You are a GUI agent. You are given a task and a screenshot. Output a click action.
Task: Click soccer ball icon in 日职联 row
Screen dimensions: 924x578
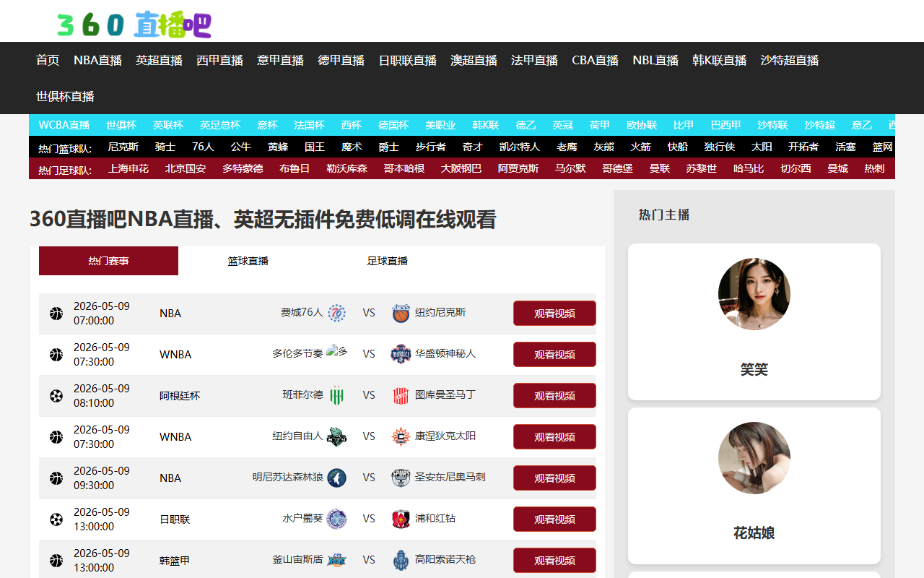click(x=56, y=519)
